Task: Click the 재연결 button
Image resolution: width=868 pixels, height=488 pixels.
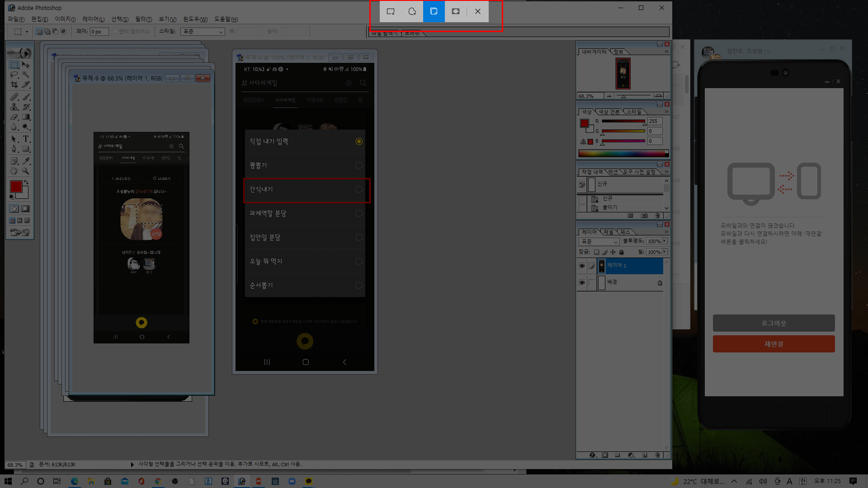Action: click(774, 344)
